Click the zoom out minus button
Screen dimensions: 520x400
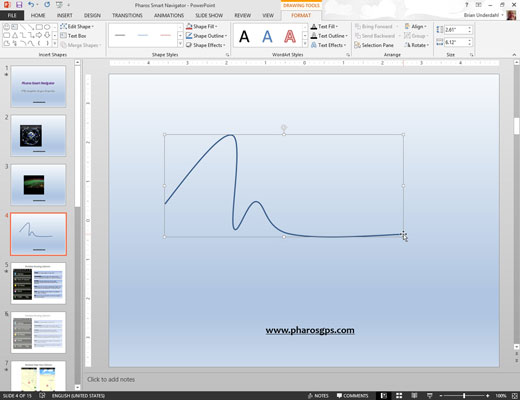click(x=441, y=396)
